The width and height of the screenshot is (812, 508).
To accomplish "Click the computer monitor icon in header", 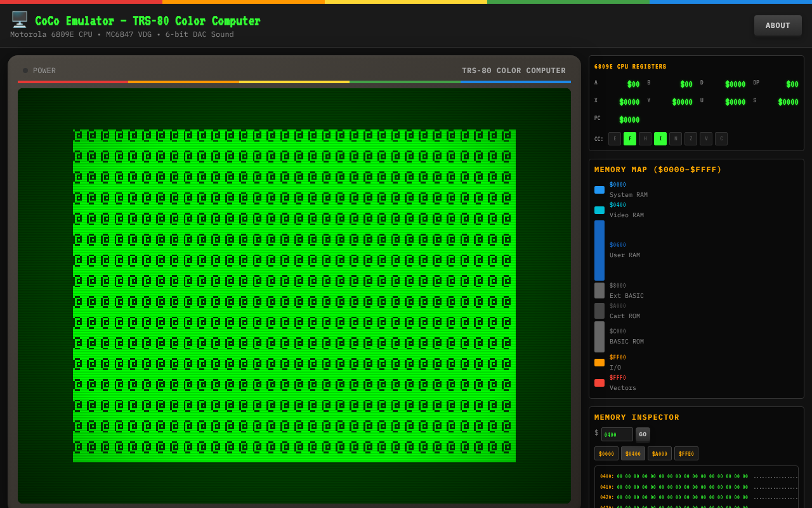I will 19,20.
